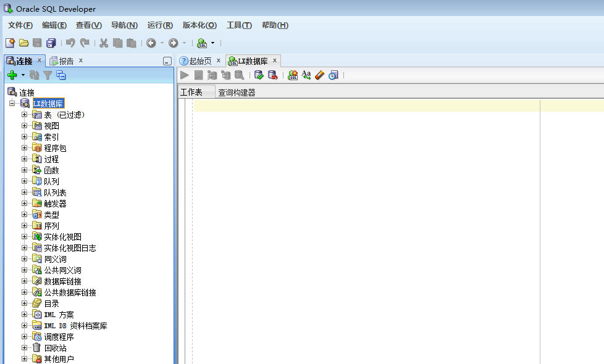Expand the 其他用户 node
Image resolution: width=604 pixels, height=364 pixels.
tap(24, 358)
